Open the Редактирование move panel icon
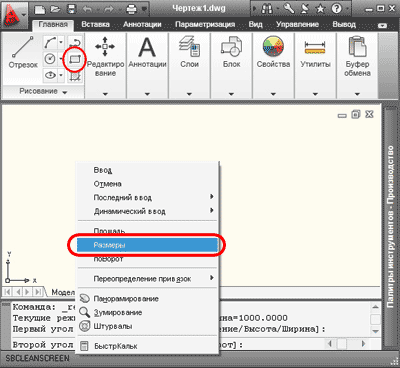 (105, 46)
